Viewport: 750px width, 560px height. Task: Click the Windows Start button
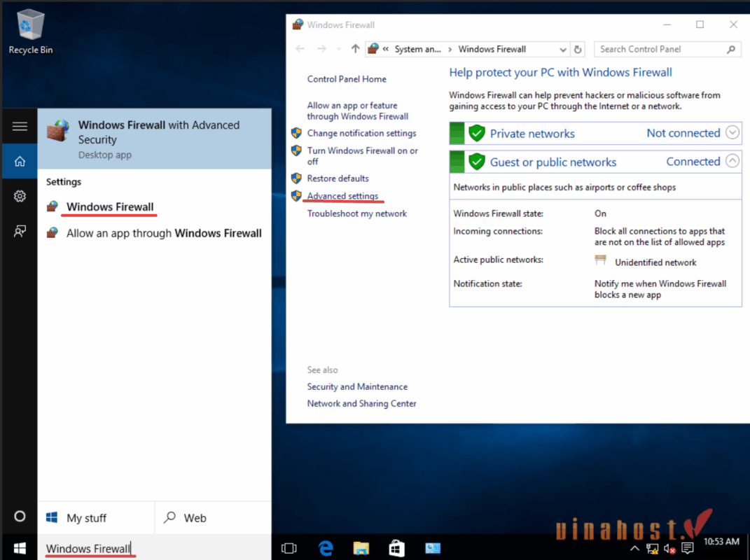coord(19,547)
